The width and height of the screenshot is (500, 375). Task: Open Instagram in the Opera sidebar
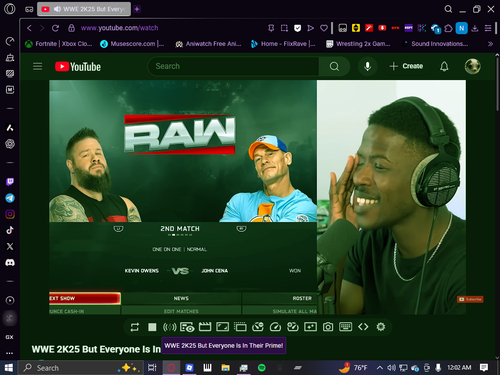[10, 214]
